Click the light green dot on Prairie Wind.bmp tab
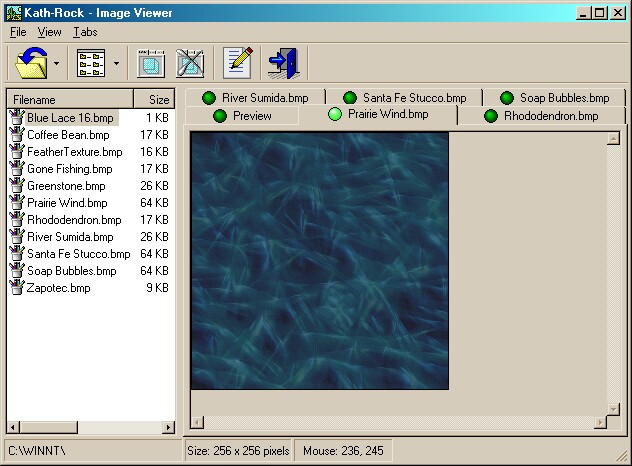The height and width of the screenshot is (466, 632). coord(335,114)
